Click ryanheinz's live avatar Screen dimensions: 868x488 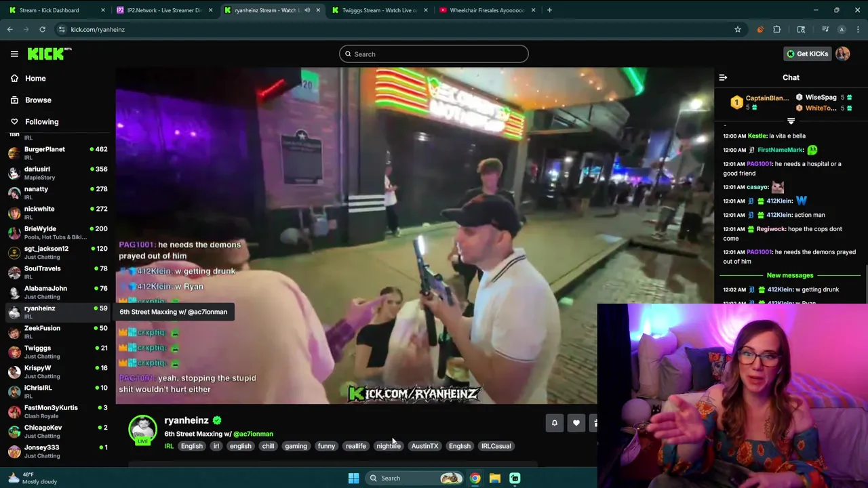(x=142, y=430)
